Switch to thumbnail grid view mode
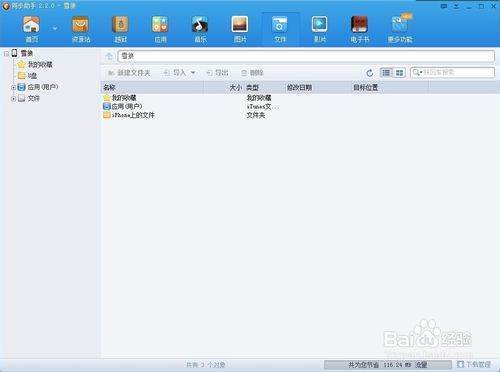Viewport: 500px width, 372px height. (399, 73)
